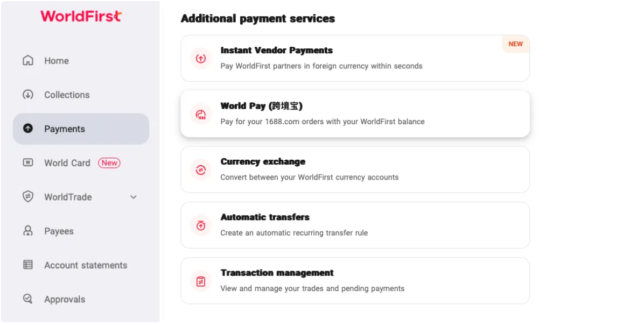Click the Collections download-arrow icon
Image resolution: width=644 pixels, height=327 pixels.
click(x=28, y=94)
